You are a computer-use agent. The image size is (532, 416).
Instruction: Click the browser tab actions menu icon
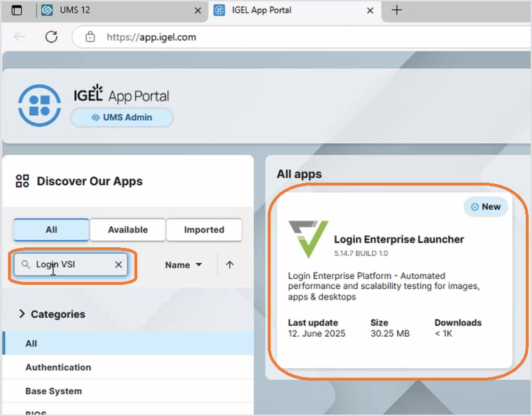click(17, 10)
